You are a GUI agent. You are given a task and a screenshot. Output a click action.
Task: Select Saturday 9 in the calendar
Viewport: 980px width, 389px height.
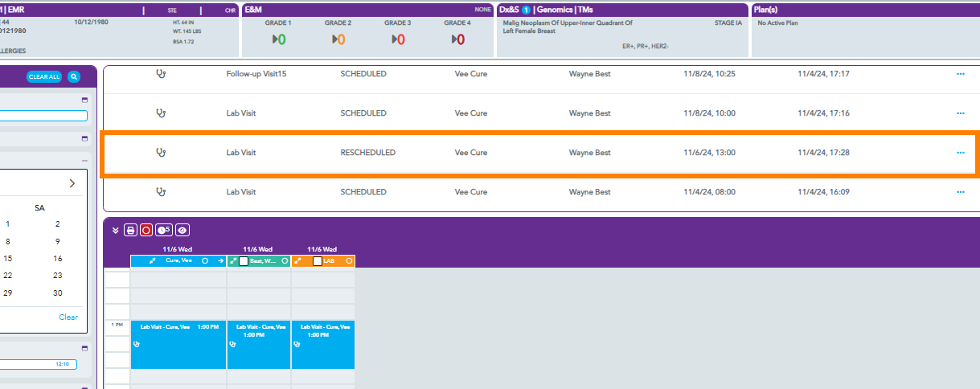(x=57, y=241)
